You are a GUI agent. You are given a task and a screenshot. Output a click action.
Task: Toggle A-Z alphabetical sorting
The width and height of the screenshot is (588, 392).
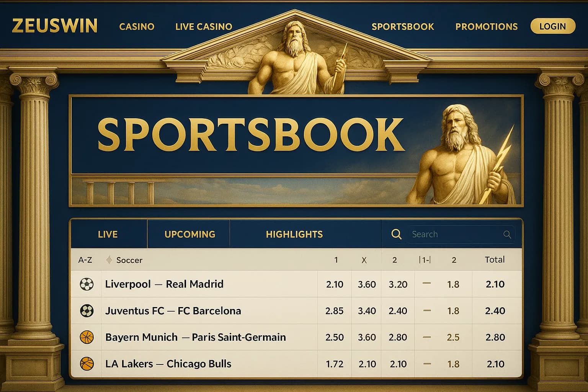85,260
